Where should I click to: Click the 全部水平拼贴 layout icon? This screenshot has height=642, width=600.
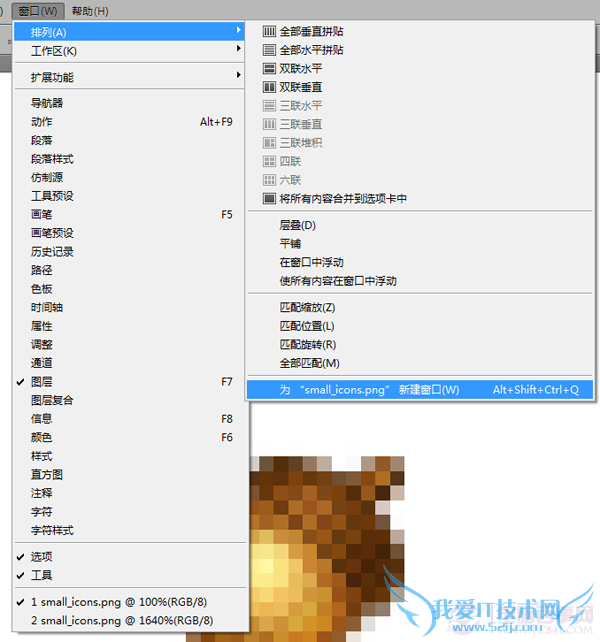coord(269,50)
